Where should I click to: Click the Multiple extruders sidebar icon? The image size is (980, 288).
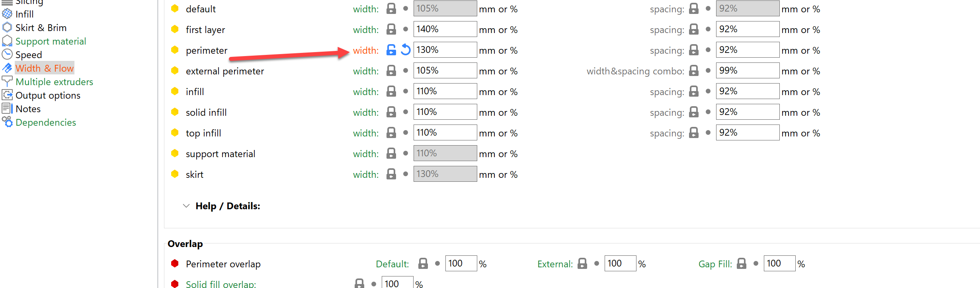[x=6, y=81]
